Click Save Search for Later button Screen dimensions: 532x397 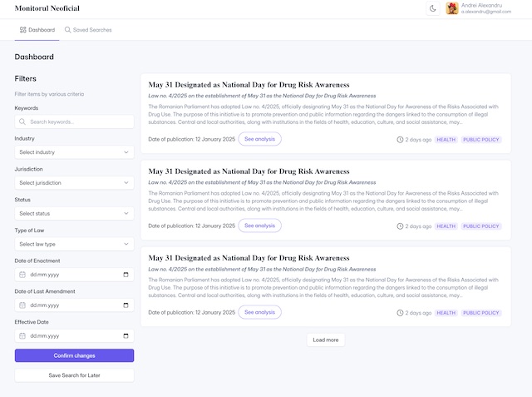point(74,375)
